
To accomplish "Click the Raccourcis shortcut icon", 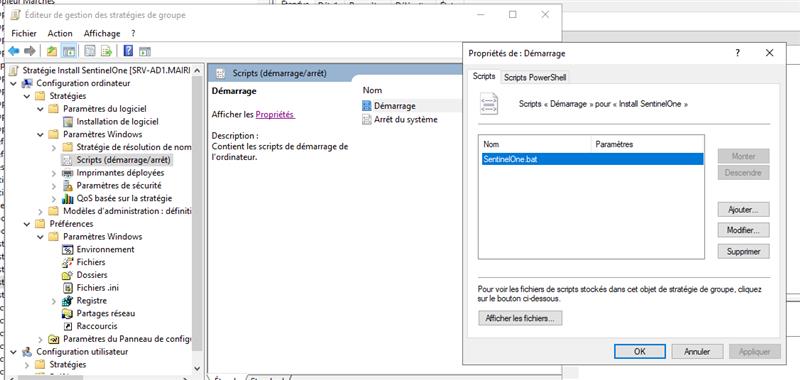I will click(x=67, y=326).
